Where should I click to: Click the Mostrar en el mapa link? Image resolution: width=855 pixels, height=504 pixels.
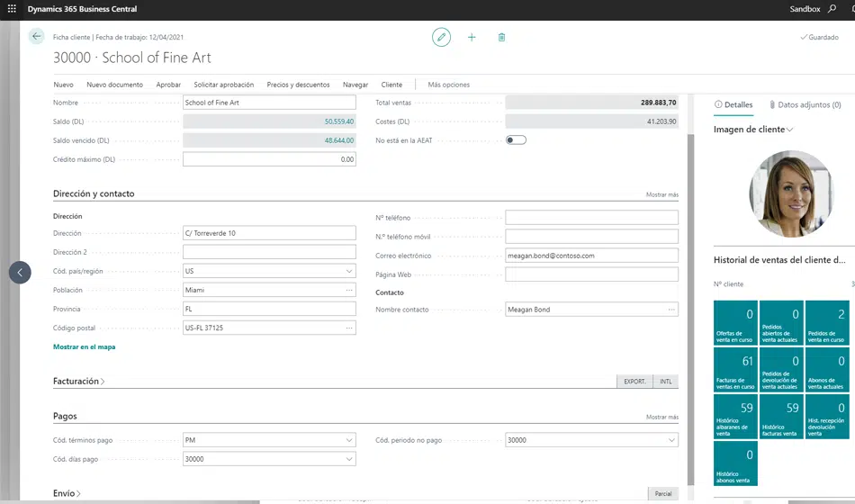[85, 346]
